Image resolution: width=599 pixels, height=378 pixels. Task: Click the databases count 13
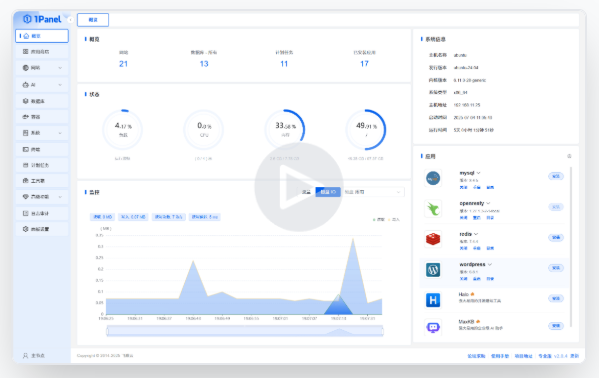(x=204, y=64)
